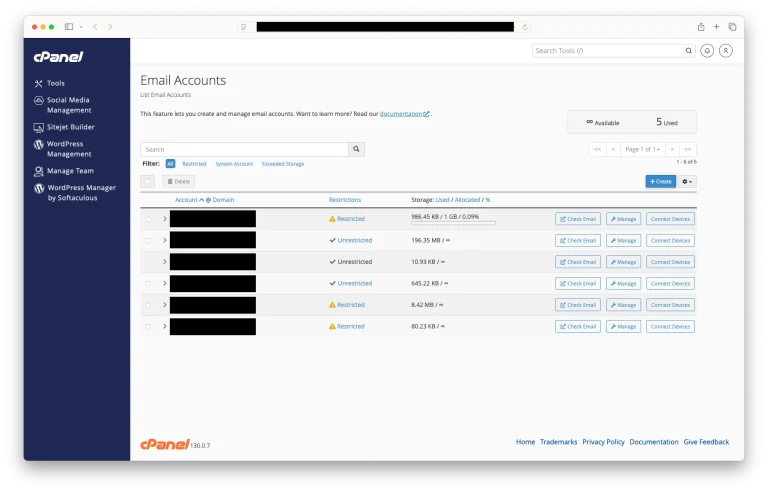
Task: Open the Tools icon in the sidebar
Action: [x=39, y=84]
